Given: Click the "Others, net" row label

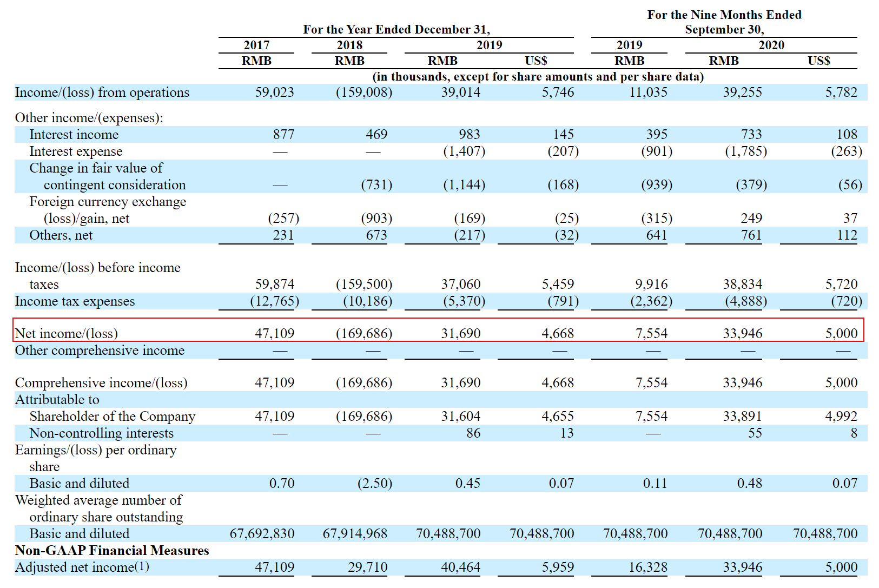Looking at the screenshot, I should pyautogui.click(x=61, y=235).
